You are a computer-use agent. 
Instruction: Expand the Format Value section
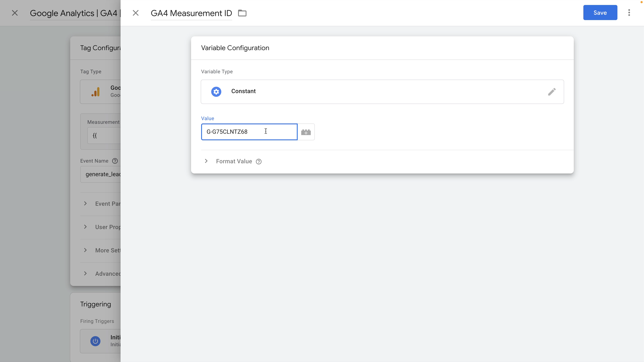206,161
